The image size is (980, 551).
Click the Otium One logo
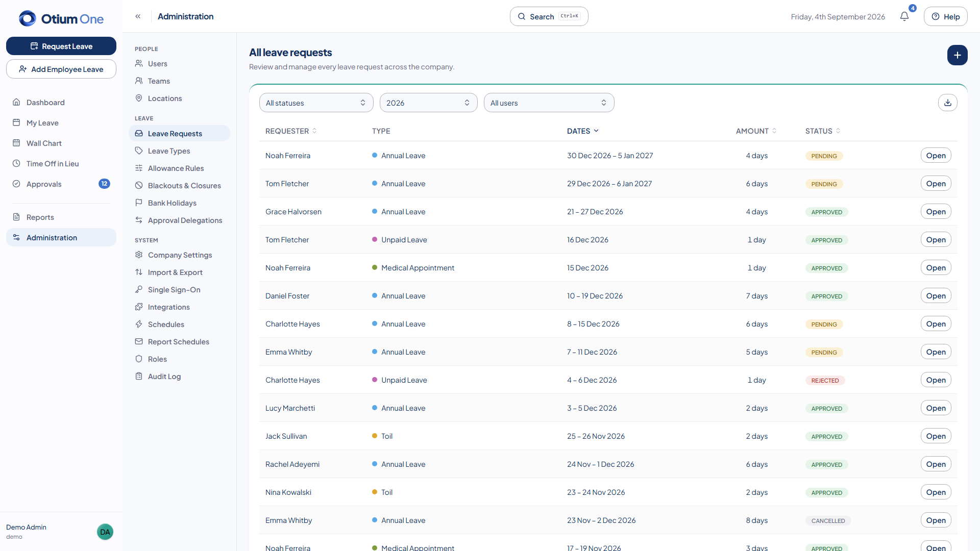pos(61,19)
